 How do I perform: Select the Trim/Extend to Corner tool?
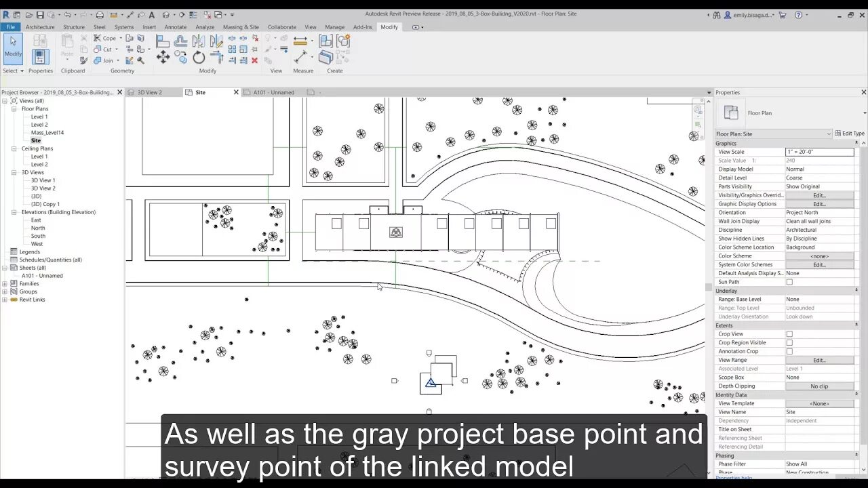(216, 58)
